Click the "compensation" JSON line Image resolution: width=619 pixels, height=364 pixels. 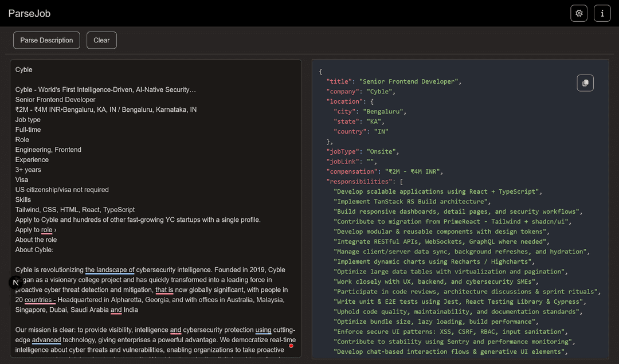385,172
